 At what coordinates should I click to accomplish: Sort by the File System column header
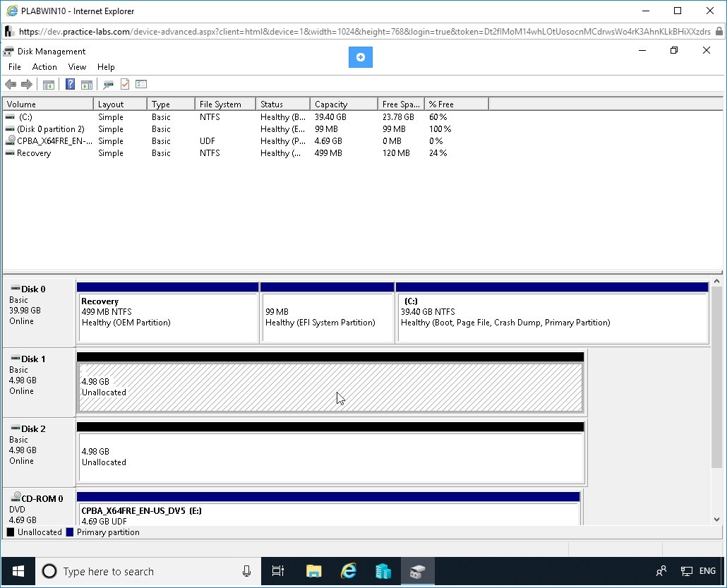(225, 104)
